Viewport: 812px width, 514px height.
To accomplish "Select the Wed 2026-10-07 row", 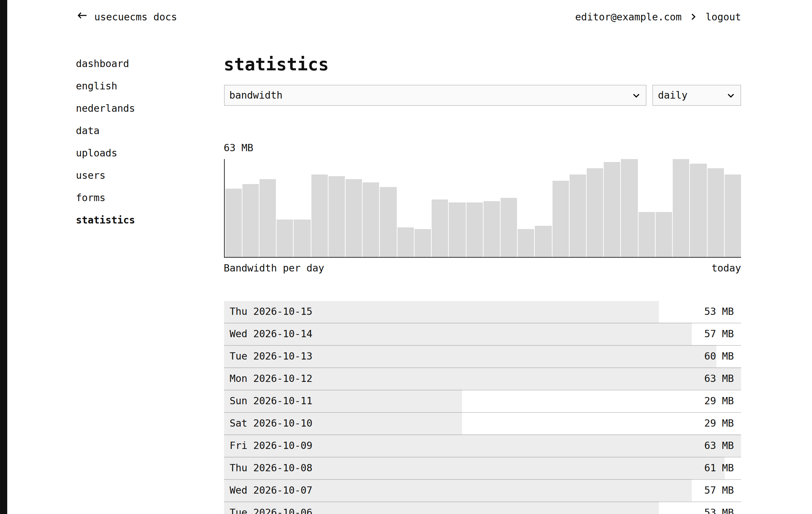I will 482,490.
